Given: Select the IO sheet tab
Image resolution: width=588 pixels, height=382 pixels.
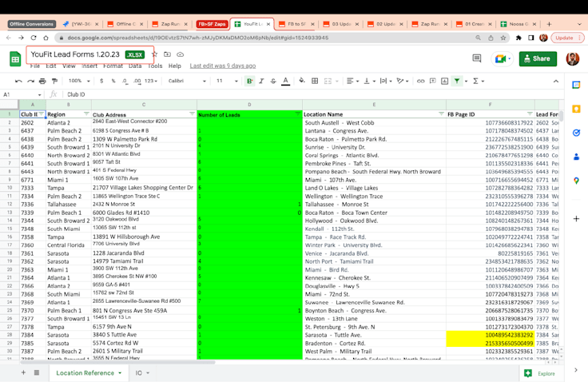Looking at the screenshot, I should pos(142,373).
